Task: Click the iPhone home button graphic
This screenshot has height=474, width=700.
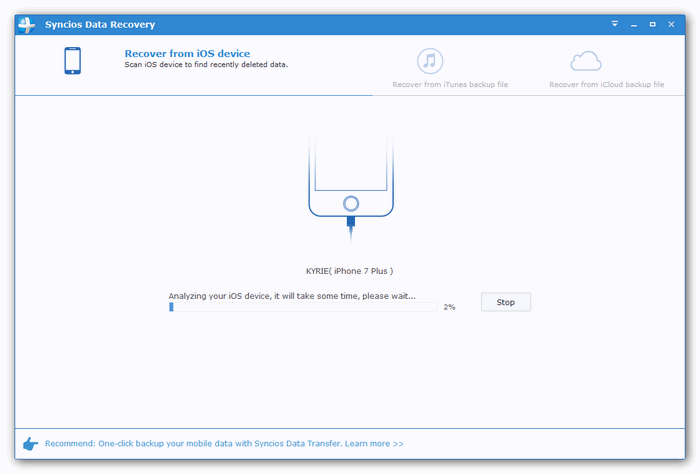Action: [350, 203]
